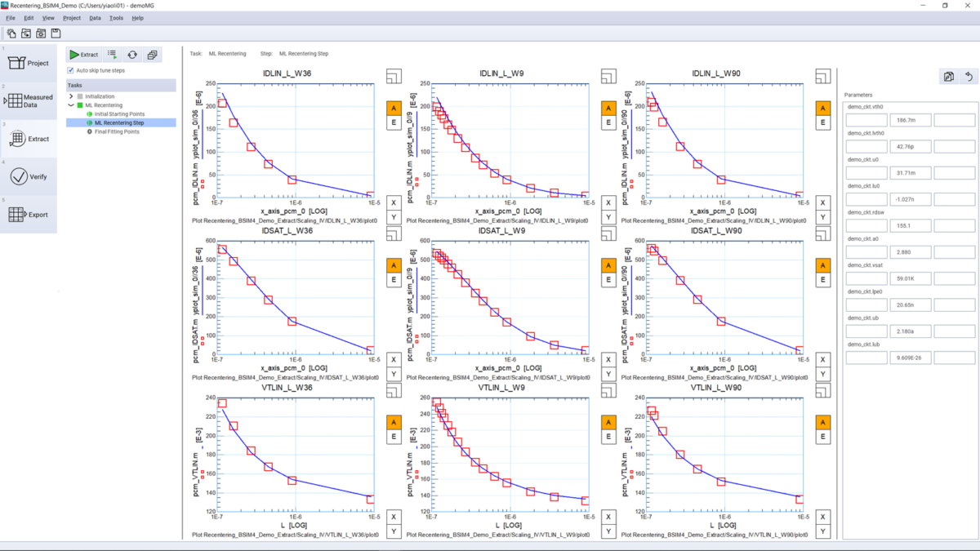Open the Export step in the left sidebar
Image resolution: width=980 pixels, height=551 pixels.
[x=29, y=215]
